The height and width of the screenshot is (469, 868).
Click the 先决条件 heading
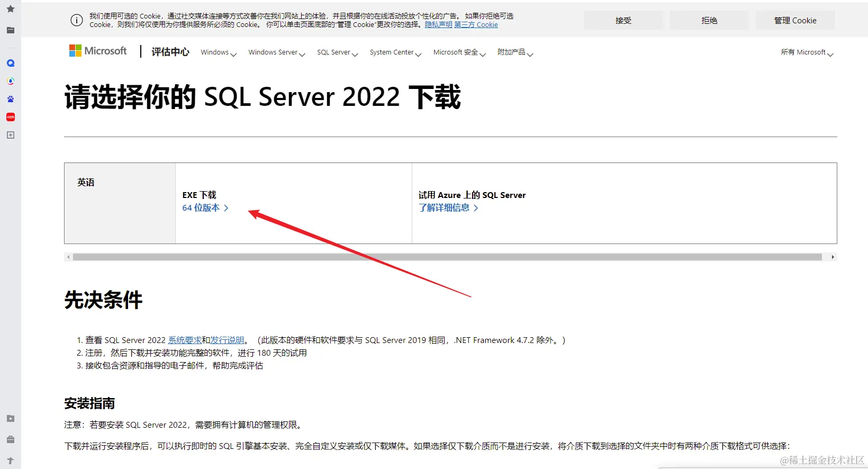pos(103,300)
